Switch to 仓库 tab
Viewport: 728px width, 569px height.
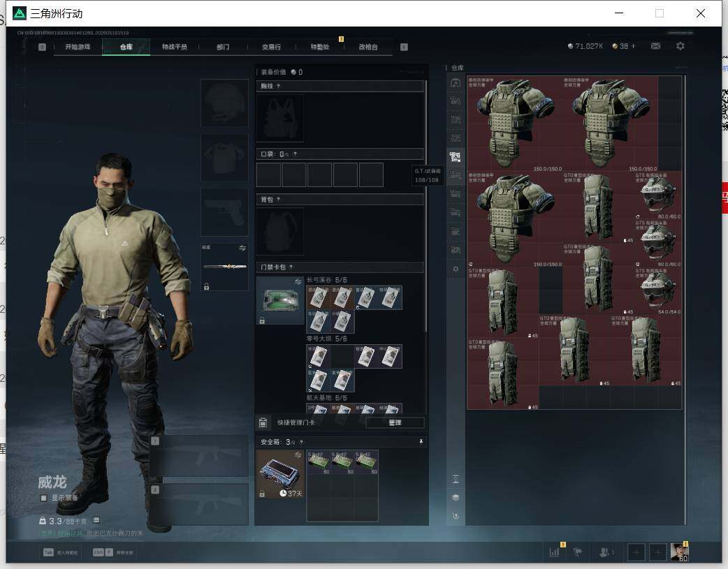[126, 47]
